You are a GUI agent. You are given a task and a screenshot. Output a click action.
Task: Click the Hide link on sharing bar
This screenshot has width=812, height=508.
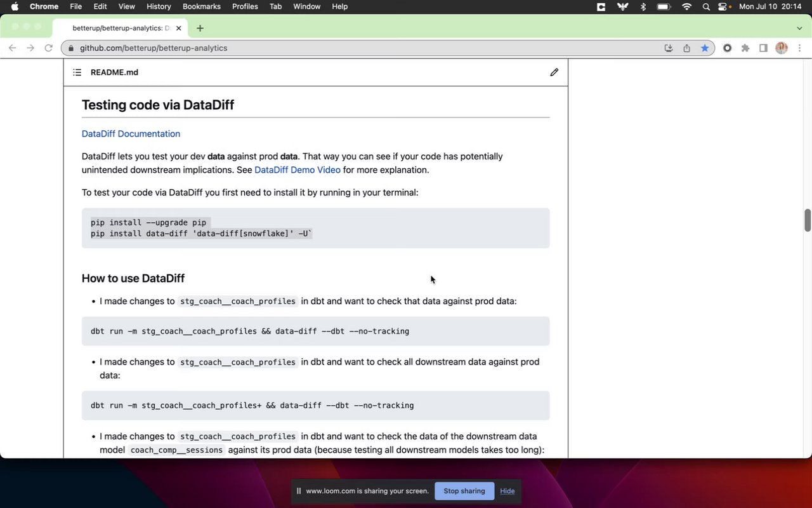point(507,491)
